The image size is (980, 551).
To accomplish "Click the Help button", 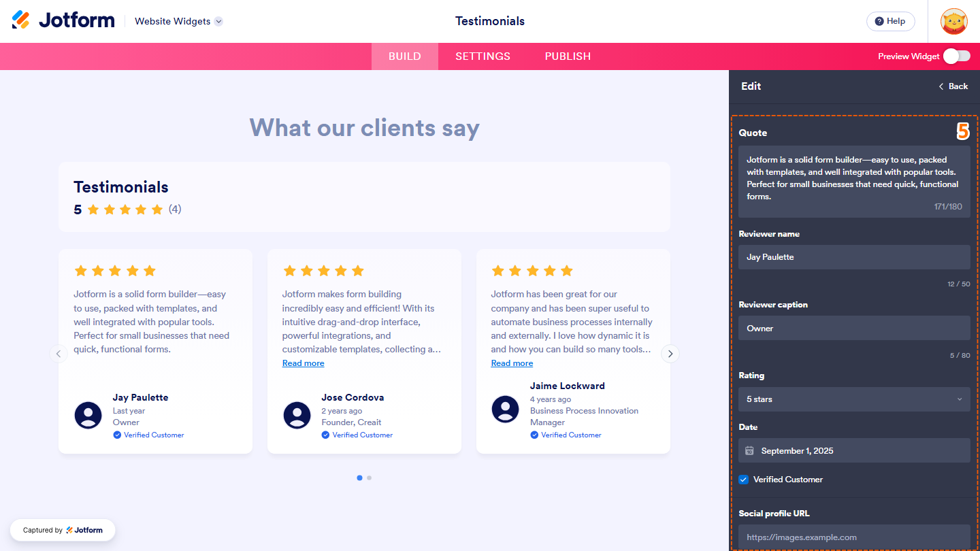I will 890,21.
